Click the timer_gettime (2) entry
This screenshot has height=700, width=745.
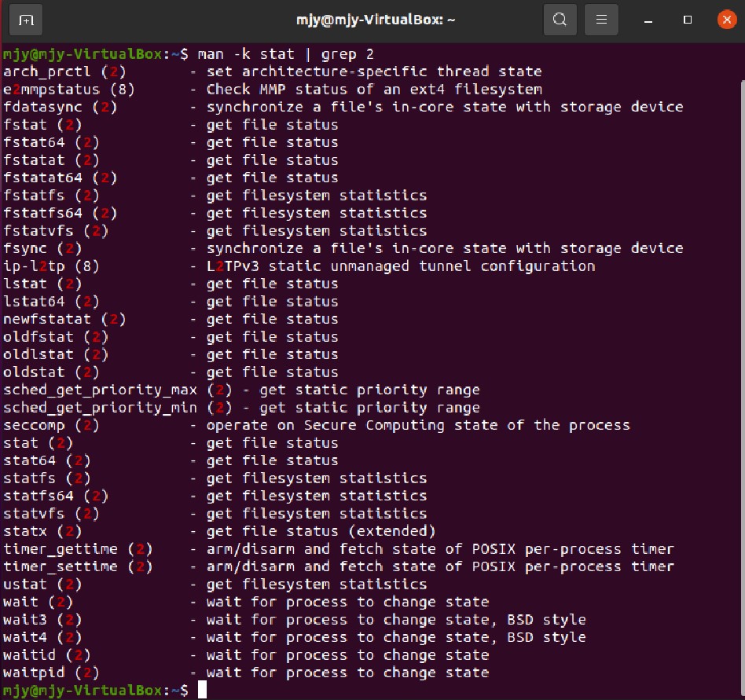(x=78, y=549)
